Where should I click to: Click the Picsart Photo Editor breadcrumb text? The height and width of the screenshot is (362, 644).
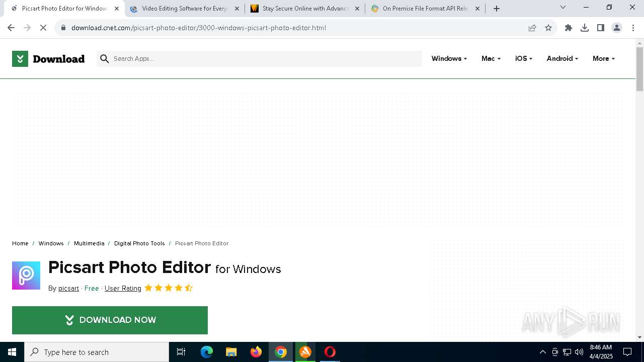[202, 243]
